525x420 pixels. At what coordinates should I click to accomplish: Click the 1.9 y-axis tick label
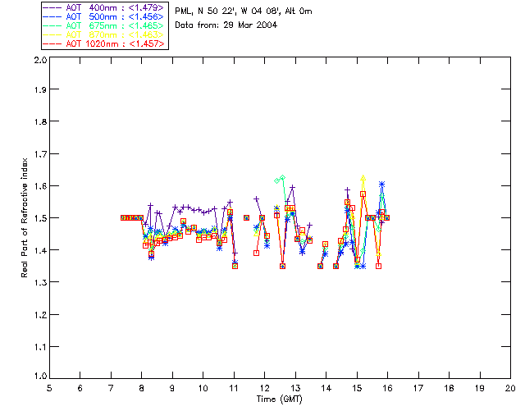coord(40,89)
